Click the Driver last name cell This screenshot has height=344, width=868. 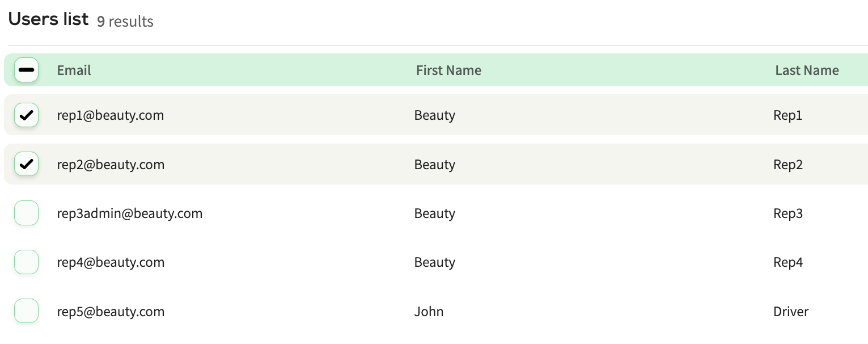[x=791, y=312]
